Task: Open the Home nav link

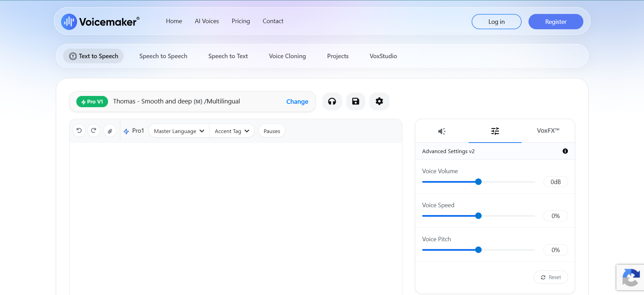Action: click(174, 21)
